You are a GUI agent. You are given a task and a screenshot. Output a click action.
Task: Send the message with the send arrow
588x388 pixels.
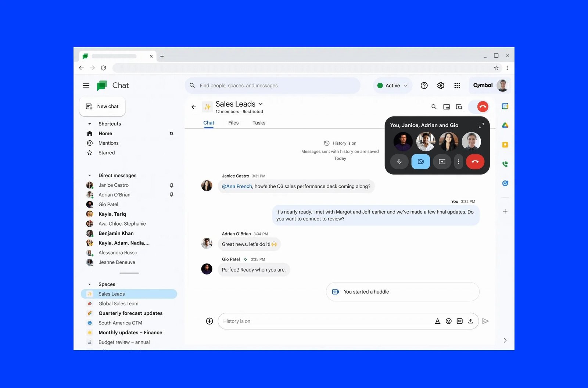tap(485, 321)
